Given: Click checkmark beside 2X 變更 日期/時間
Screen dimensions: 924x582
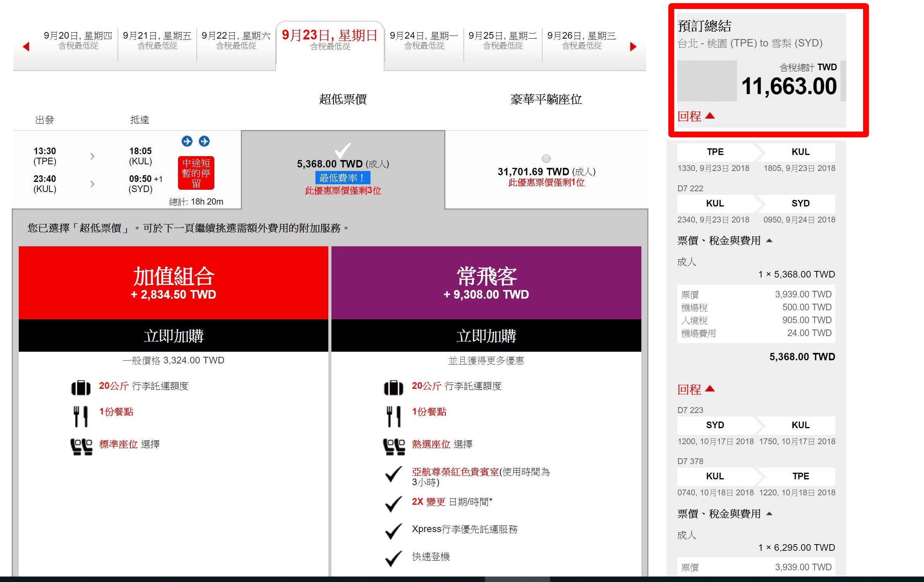Looking at the screenshot, I should click(x=393, y=504).
